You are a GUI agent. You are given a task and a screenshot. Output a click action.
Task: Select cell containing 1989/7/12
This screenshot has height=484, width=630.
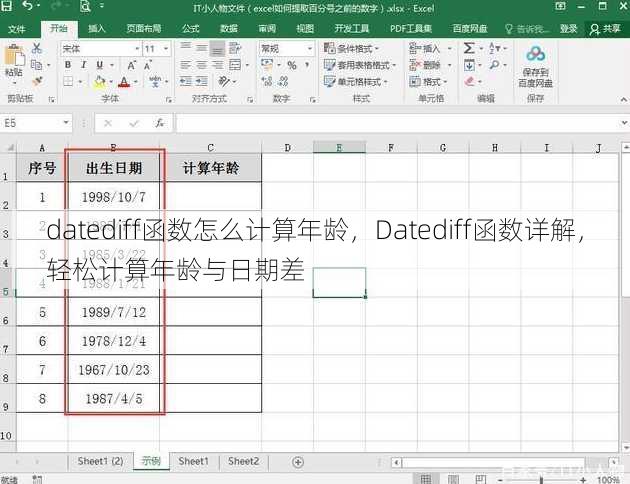[114, 312]
